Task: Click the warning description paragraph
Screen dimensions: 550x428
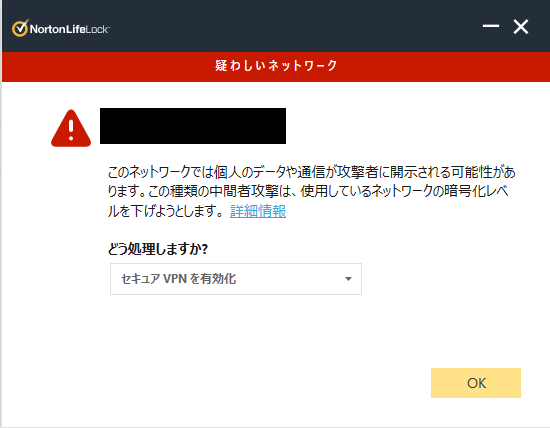Action: click(x=311, y=192)
